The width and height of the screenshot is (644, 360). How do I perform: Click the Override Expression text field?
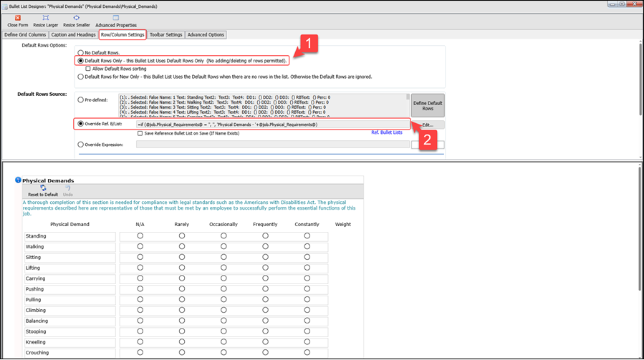273,145
